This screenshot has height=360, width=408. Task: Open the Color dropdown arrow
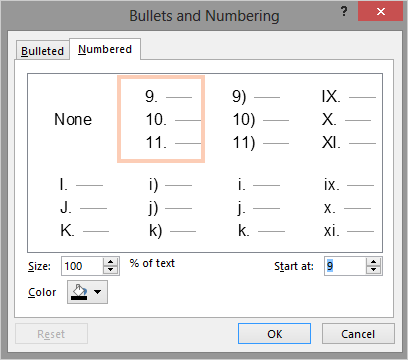[97, 292]
